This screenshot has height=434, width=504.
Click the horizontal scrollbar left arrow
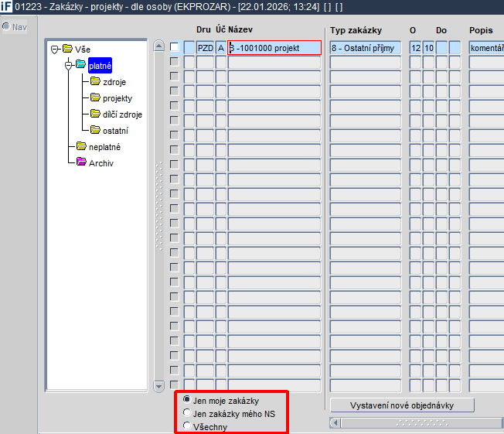[x=335, y=422]
